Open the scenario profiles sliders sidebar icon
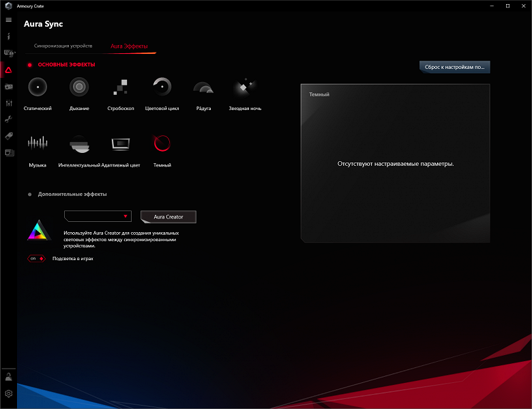This screenshot has width=532, height=409. click(9, 103)
